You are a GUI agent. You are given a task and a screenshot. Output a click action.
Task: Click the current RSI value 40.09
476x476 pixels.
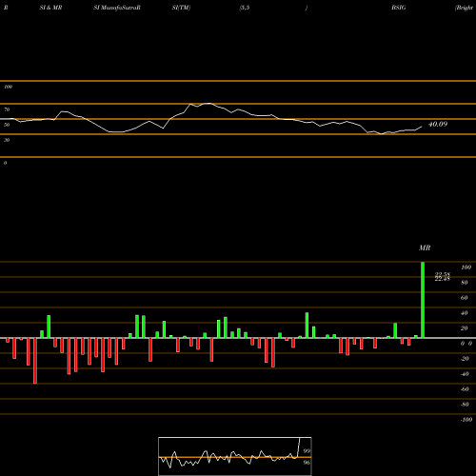coord(438,124)
